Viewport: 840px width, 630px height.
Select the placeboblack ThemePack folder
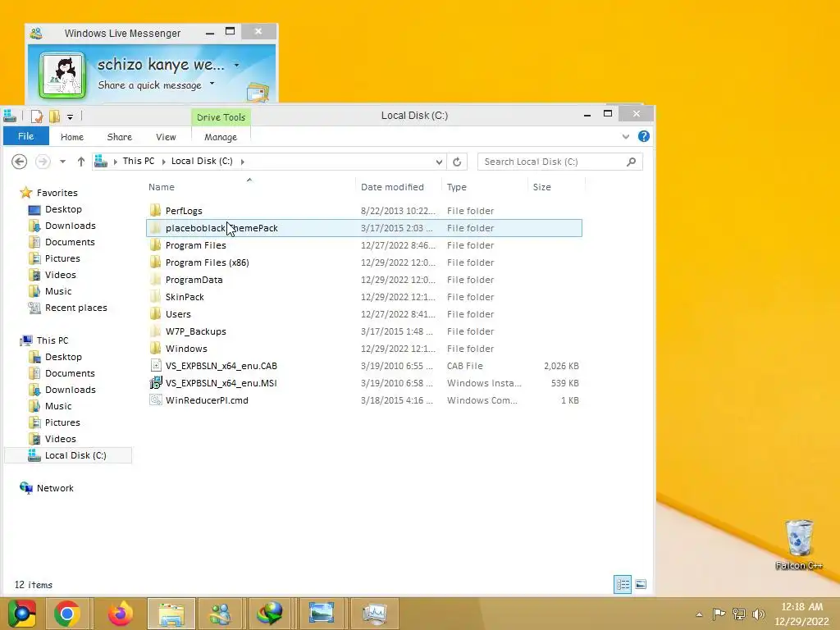(x=363, y=228)
